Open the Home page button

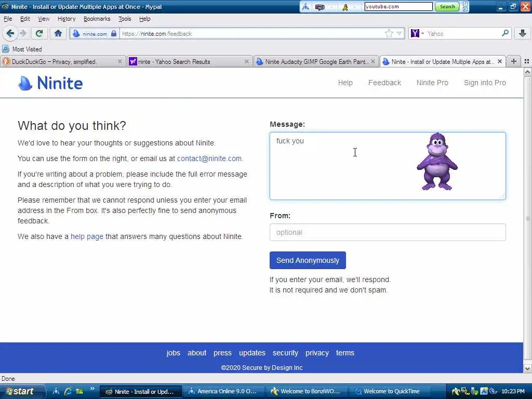(58, 33)
